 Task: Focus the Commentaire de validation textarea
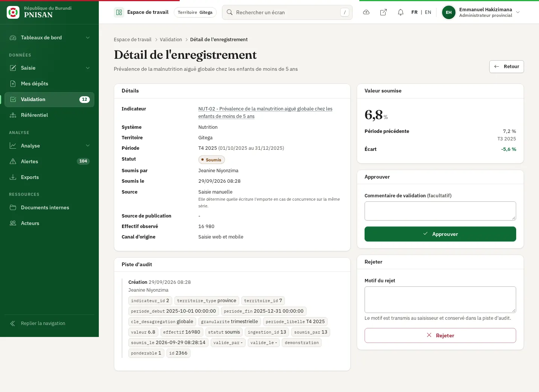point(440,211)
